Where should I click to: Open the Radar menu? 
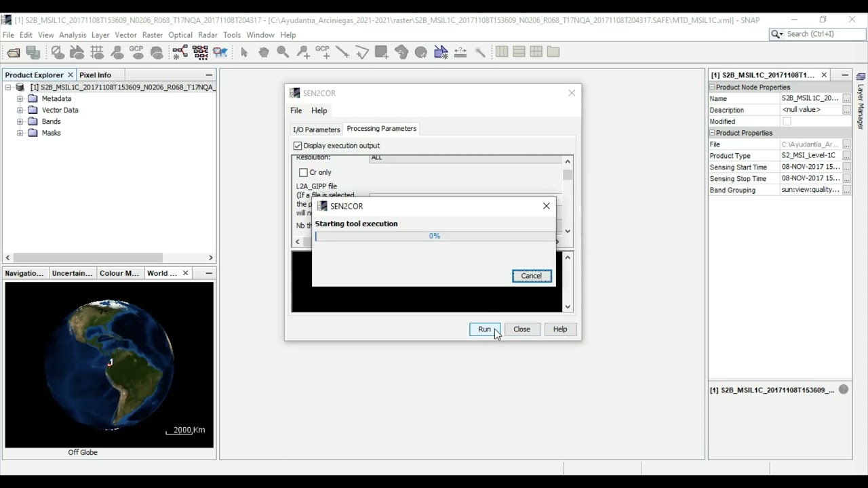[208, 35]
